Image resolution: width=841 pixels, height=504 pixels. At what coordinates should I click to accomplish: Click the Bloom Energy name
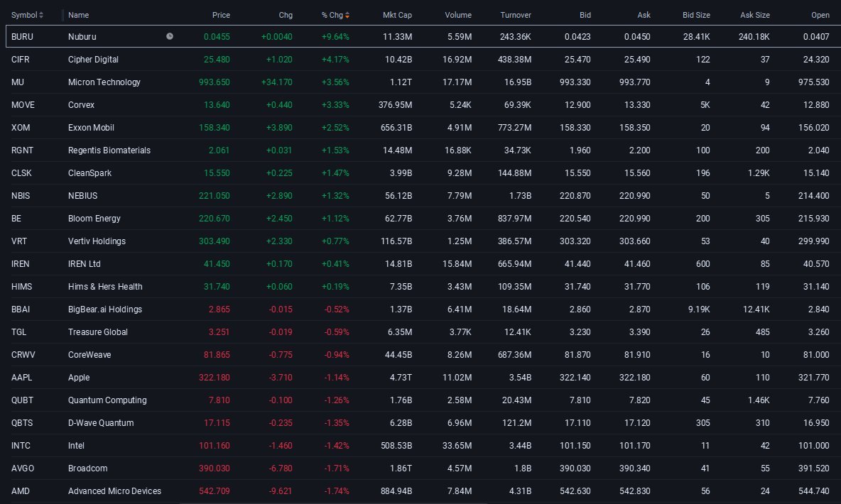pyautogui.click(x=94, y=218)
